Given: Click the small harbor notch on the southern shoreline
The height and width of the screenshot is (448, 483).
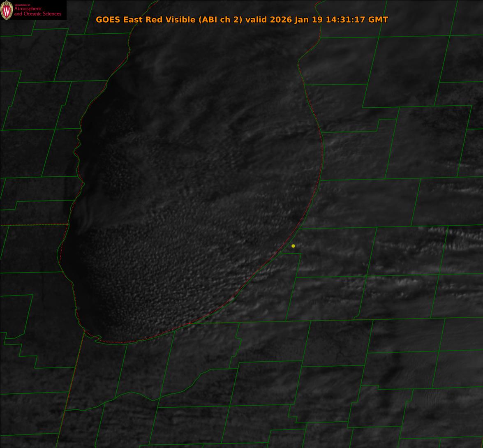Looking at the screenshot, I should click(x=98, y=338).
